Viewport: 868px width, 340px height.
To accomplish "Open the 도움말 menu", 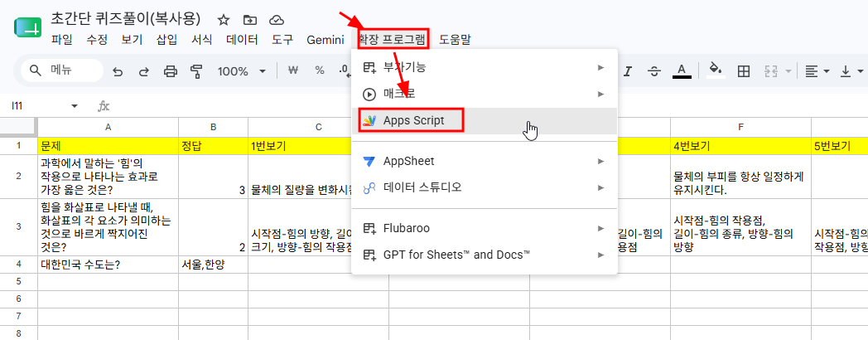I will [x=455, y=39].
